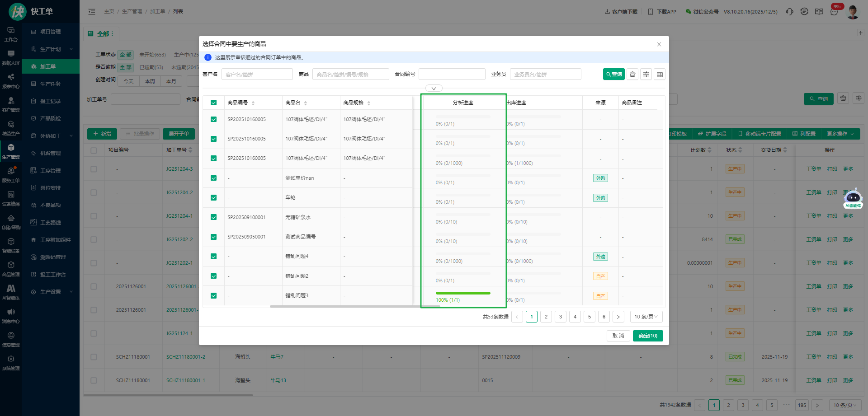The height and width of the screenshot is (416, 868).
Task: Click the sort arrows beside 商品编号 column
Action: pos(253,103)
